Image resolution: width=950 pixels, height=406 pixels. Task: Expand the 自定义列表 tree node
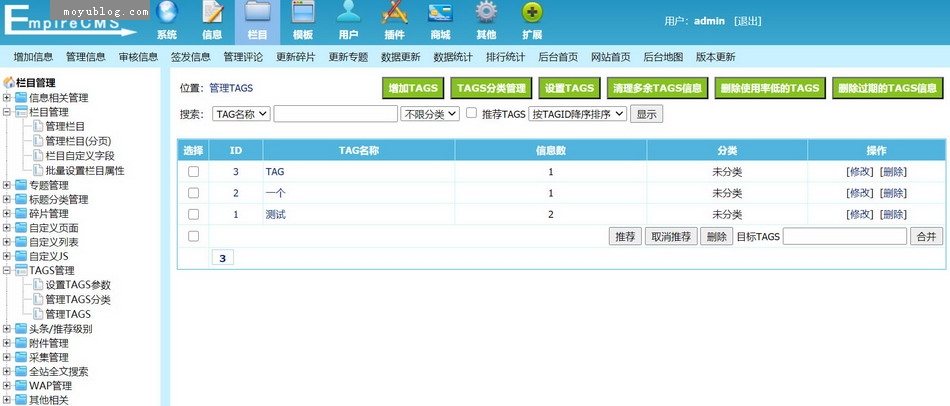7,242
